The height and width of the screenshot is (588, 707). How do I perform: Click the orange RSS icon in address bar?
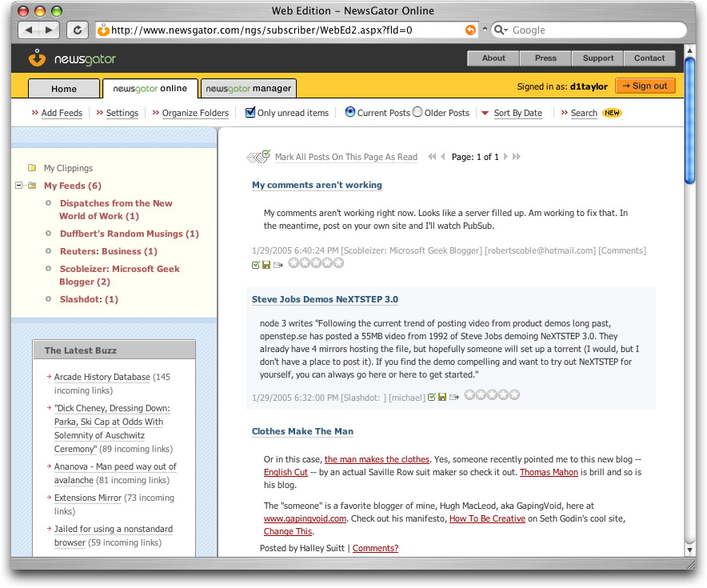(470, 30)
